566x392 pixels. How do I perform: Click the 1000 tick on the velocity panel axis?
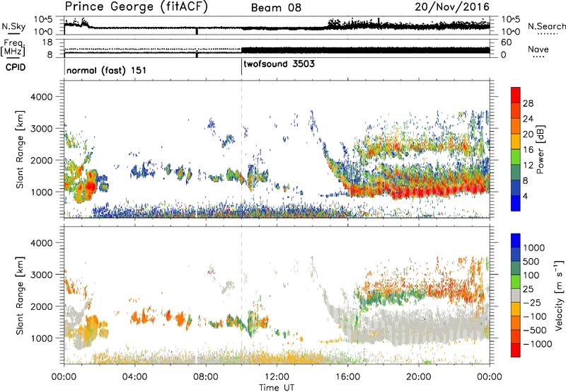tap(41, 338)
